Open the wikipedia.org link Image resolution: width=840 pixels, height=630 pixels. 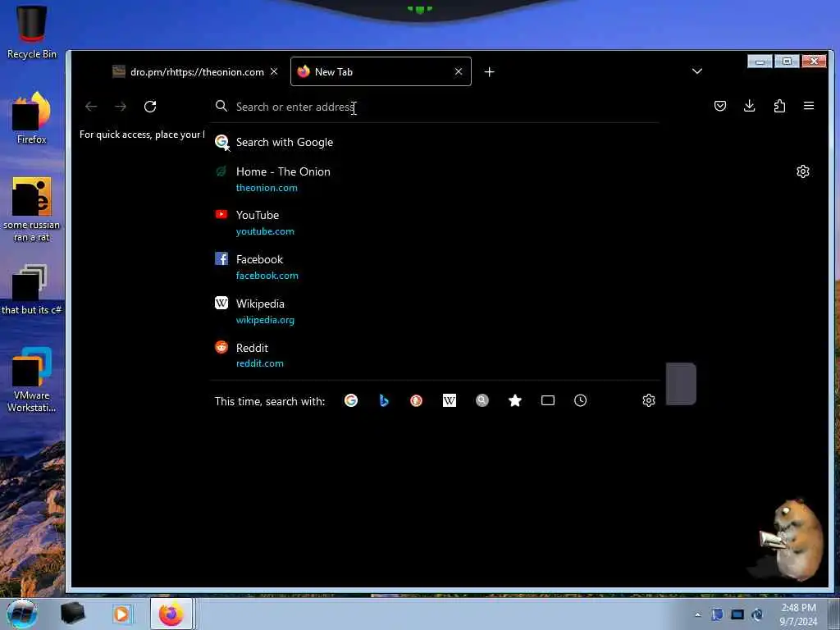[x=265, y=320]
